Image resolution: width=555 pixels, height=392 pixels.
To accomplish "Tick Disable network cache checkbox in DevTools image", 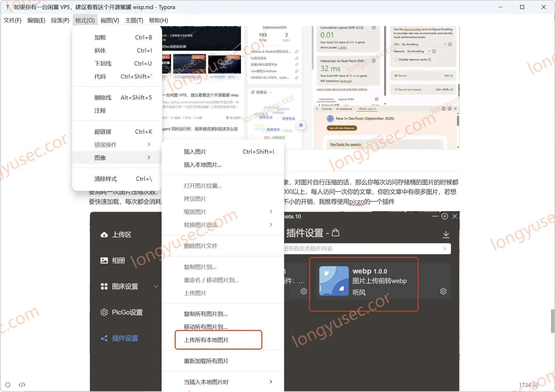I will (396, 59).
